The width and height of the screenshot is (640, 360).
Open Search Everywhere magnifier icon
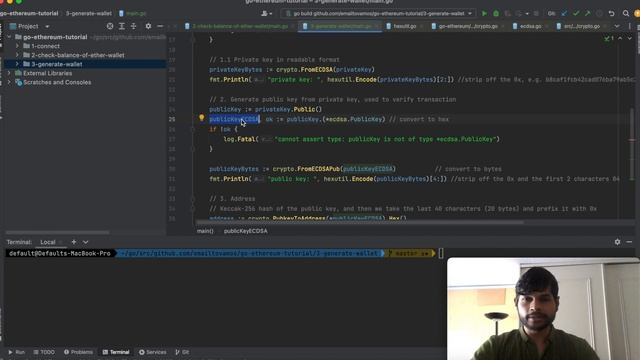coord(626,13)
